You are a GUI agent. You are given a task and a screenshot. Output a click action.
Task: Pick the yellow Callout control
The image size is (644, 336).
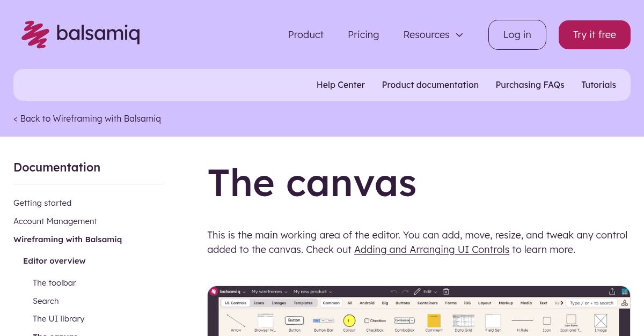pos(348,321)
